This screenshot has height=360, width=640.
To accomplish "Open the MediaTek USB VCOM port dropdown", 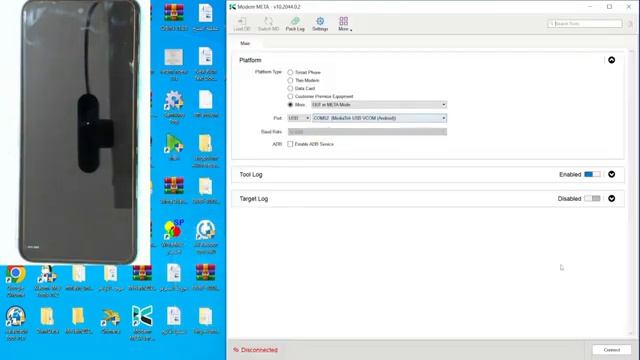I will tap(379, 118).
